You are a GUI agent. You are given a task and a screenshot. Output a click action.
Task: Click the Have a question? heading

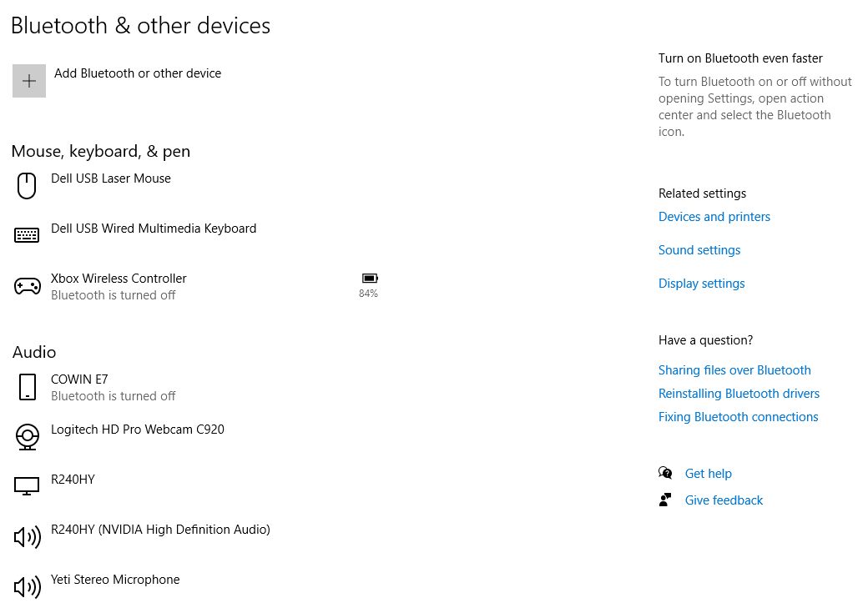(705, 340)
